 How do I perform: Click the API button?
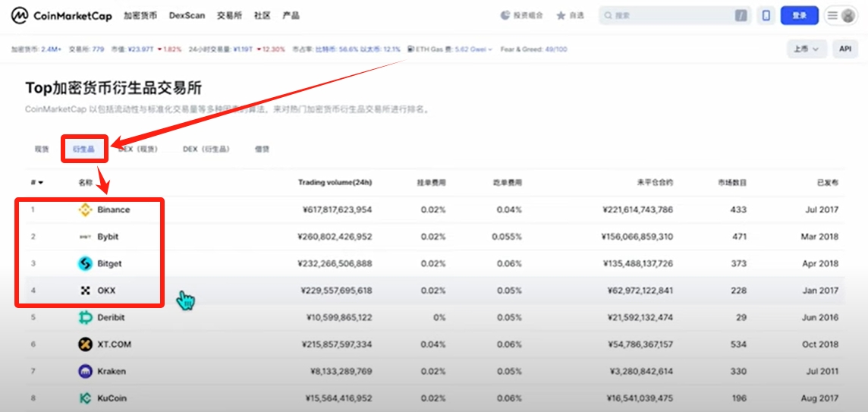pyautogui.click(x=844, y=49)
